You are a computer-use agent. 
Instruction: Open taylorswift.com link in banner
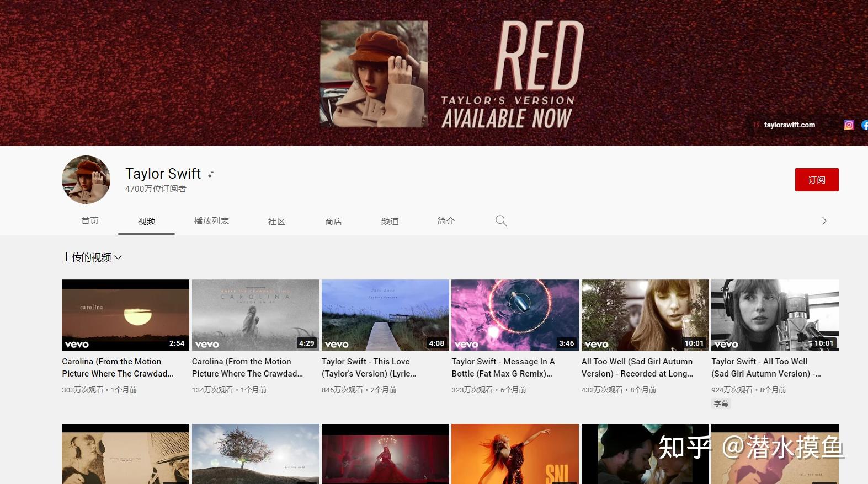coord(789,125)
